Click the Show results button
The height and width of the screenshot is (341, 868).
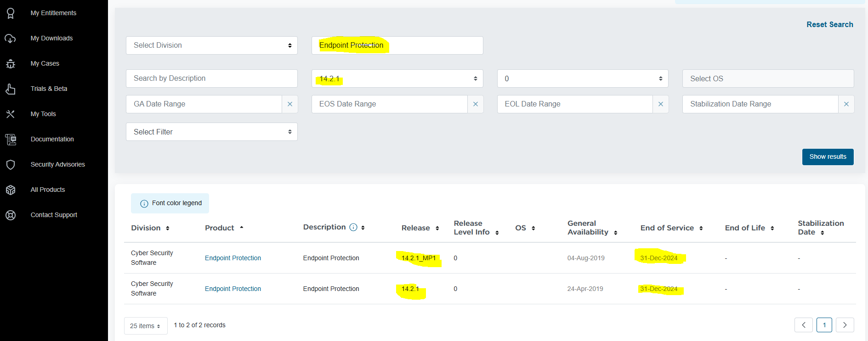click(x=828, y=157)
